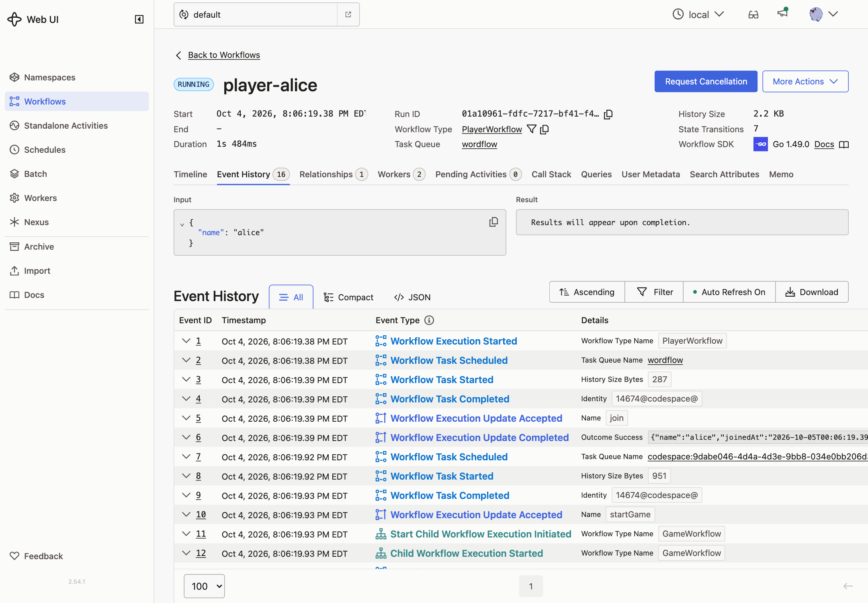
Task: Open the Pending Activities tab
Action: [478, 174]
